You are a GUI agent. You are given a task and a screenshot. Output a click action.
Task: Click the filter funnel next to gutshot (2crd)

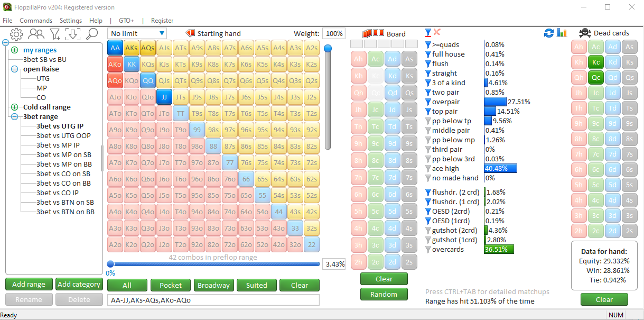[x=428, y=231]
